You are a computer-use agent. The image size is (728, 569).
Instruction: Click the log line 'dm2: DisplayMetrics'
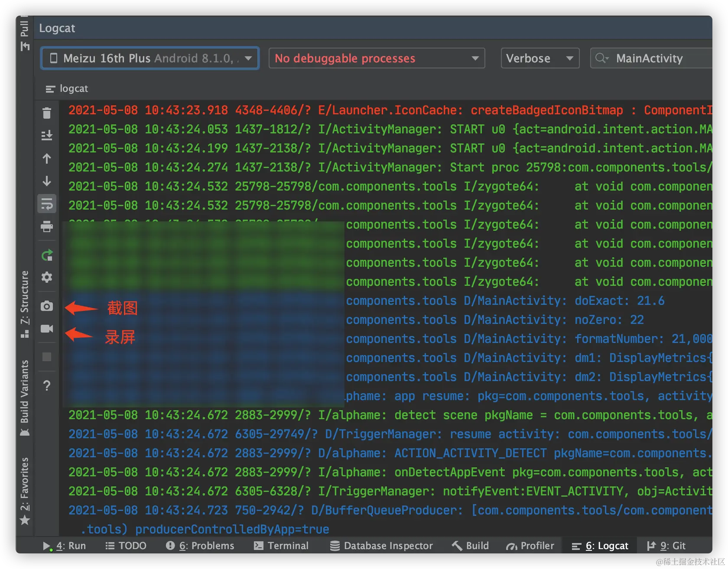(x=529, y=377)
